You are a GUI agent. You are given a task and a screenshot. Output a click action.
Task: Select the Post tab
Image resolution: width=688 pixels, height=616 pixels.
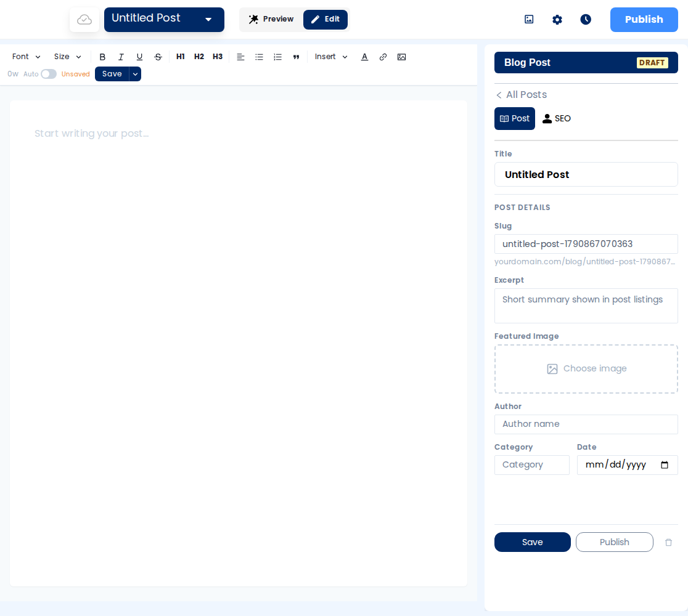tap(515, 118)
